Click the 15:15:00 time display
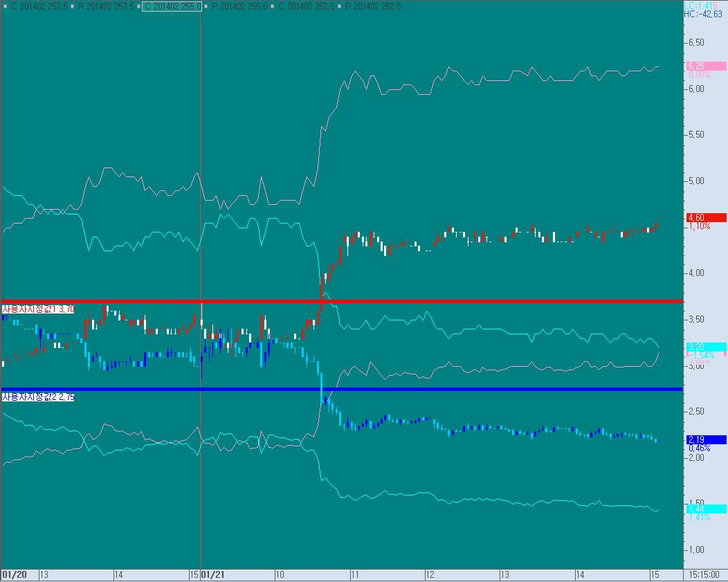 coord(704,574)
